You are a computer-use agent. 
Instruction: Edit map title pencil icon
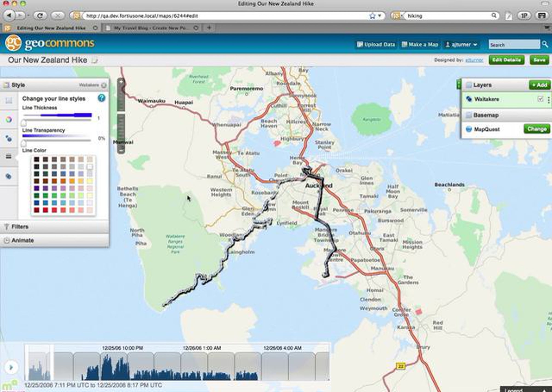95,60
